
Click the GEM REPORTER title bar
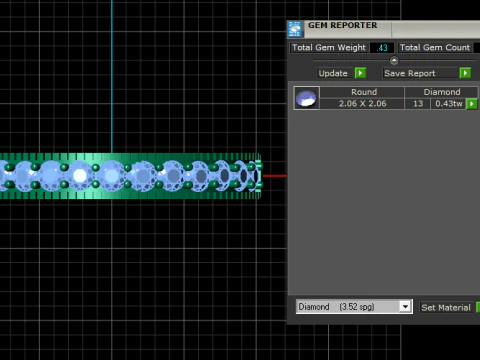(383, 29)
